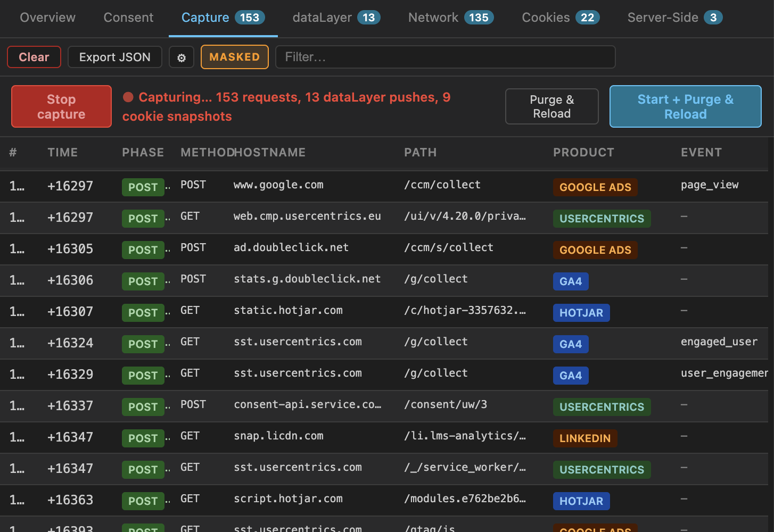Select the web.cmp.usercentrics.eu row
This screenshot has height=532, width=774.
coord(384,218)
